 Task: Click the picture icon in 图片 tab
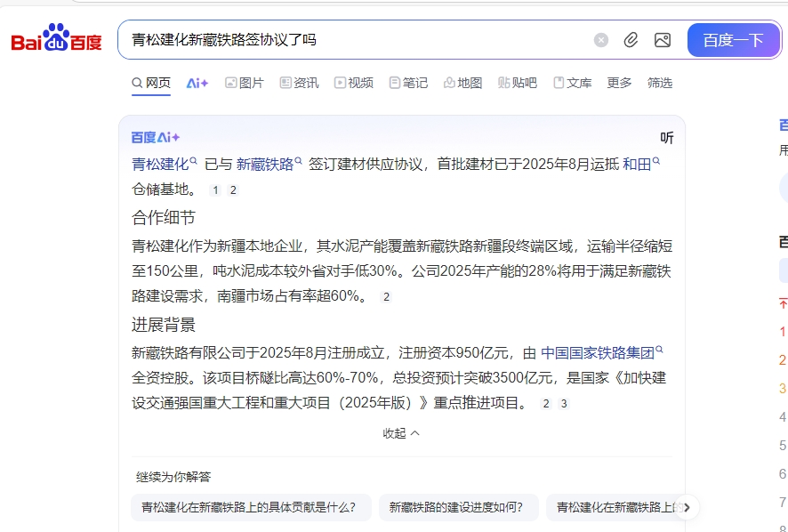point(230,83)
